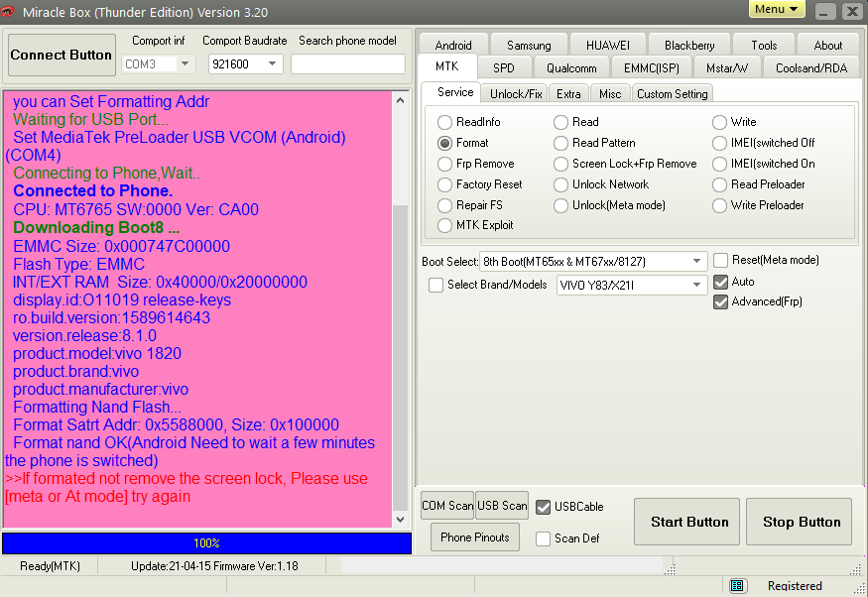868x597 pixels.
Task: Switch to the Extra sub-tab
Action: pyautogui.click(x=568, y=94)
